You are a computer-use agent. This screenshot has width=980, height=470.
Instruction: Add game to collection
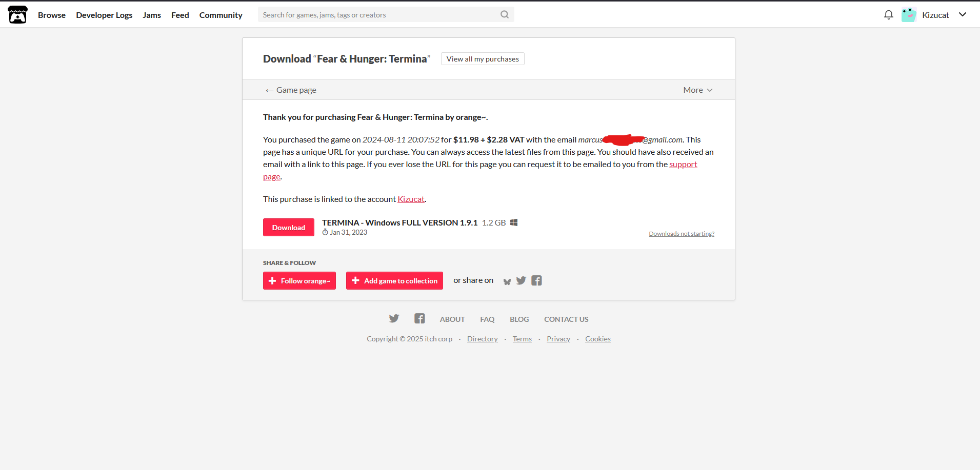pos(394,281)
